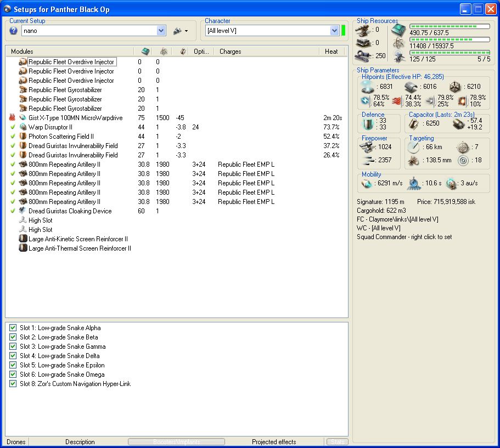Click the blue help icon beside Current Setup
This screenshot has height=448, width=500.
pyautogui.click(x=13, y=31)
